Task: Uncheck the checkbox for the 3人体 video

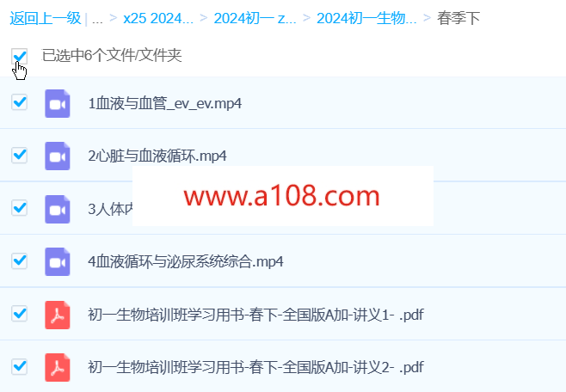Action: (19, 208)
